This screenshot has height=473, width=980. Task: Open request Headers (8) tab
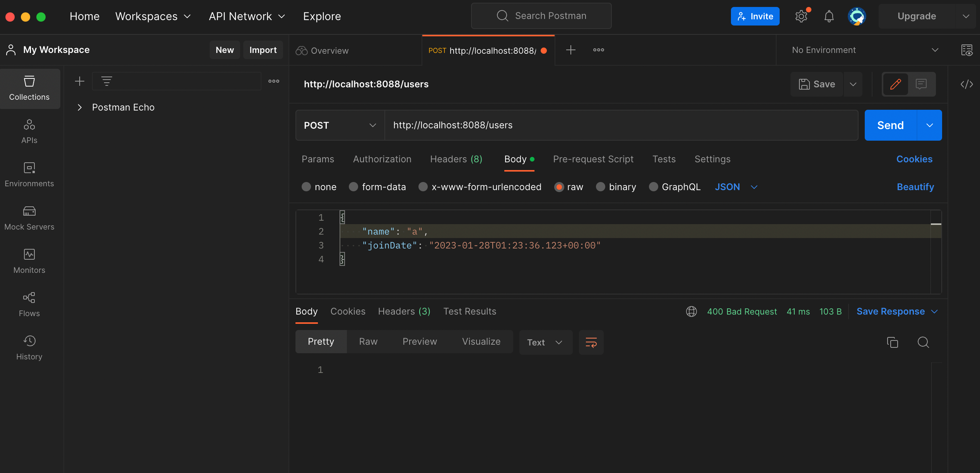point(456,159)
